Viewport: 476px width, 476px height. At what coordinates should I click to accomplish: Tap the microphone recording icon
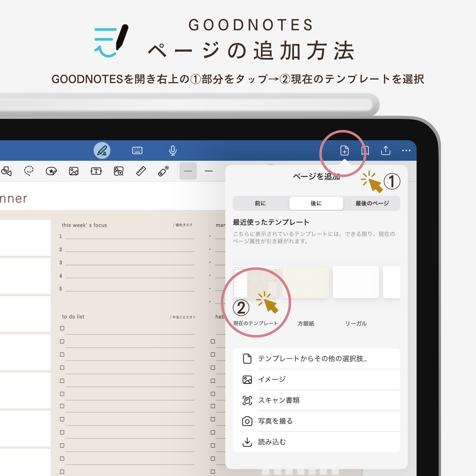pos(173,150)
